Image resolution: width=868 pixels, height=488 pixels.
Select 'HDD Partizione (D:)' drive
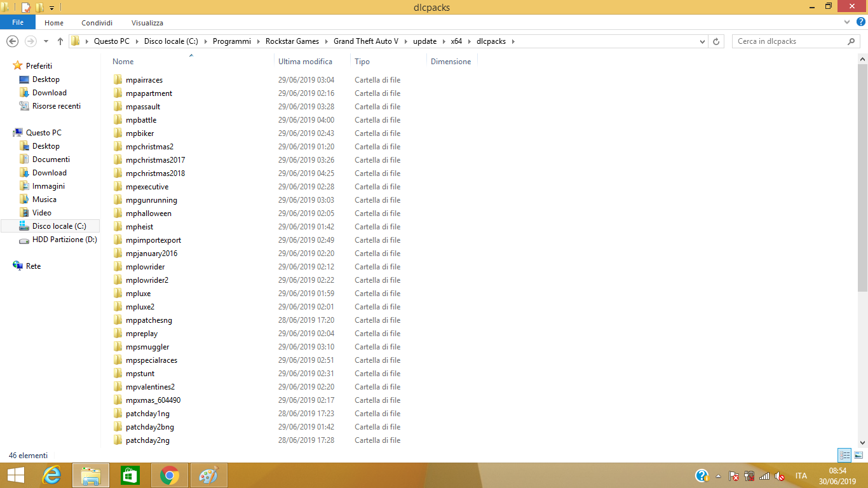pos(64,240)
